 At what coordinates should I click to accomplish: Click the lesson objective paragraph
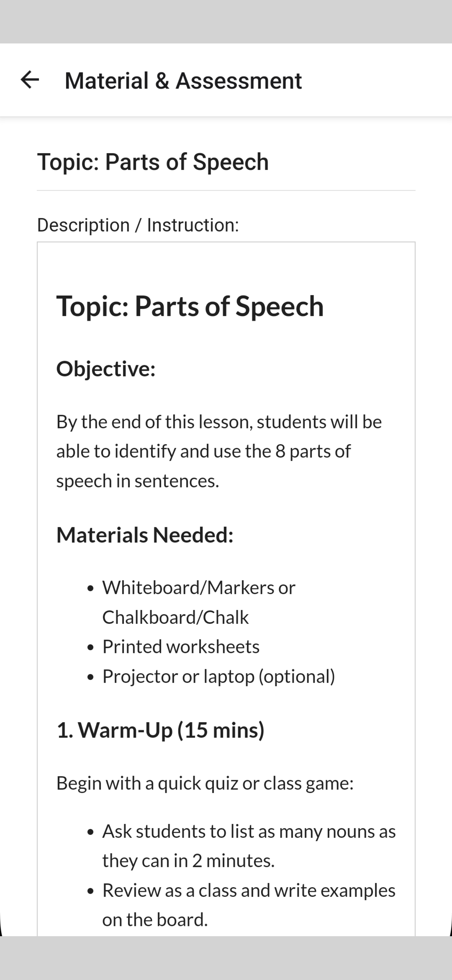tap(219, 451)
